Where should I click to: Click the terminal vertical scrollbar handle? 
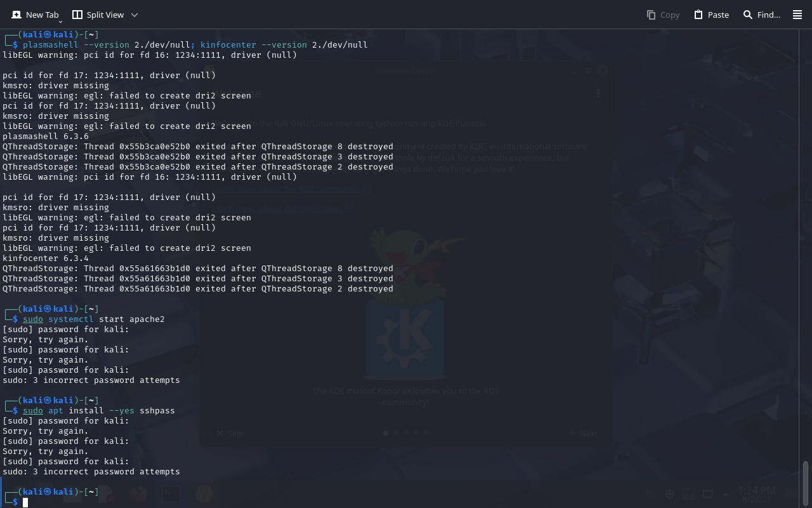[806, 482]
